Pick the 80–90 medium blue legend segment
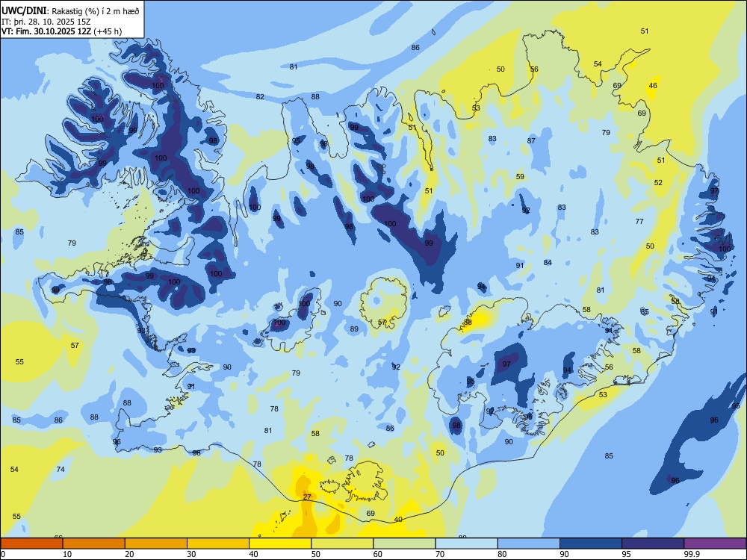 (x=529, y=544)
